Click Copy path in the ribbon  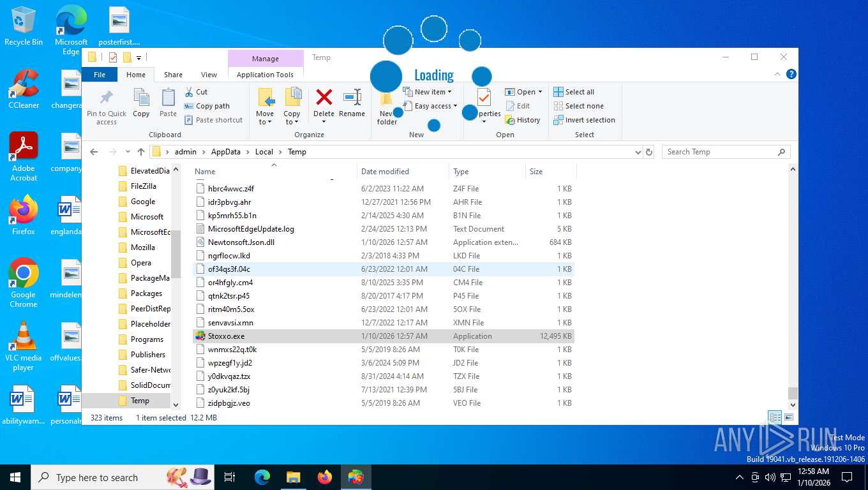click(207, 106)
